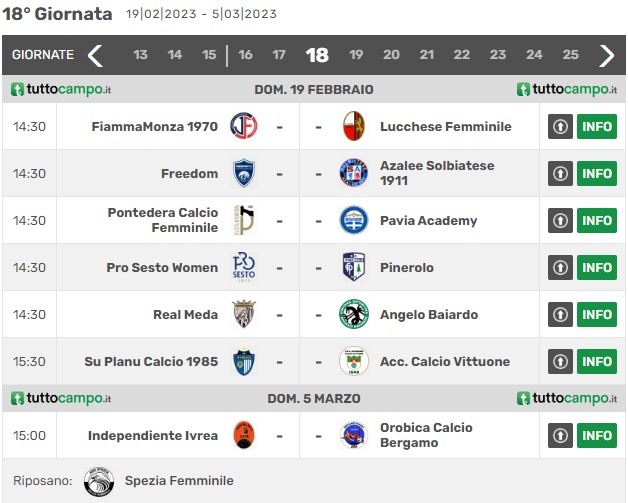
Task: Open the Orobica Calcio Bergamo team link
Action: (x=426, y=435)
